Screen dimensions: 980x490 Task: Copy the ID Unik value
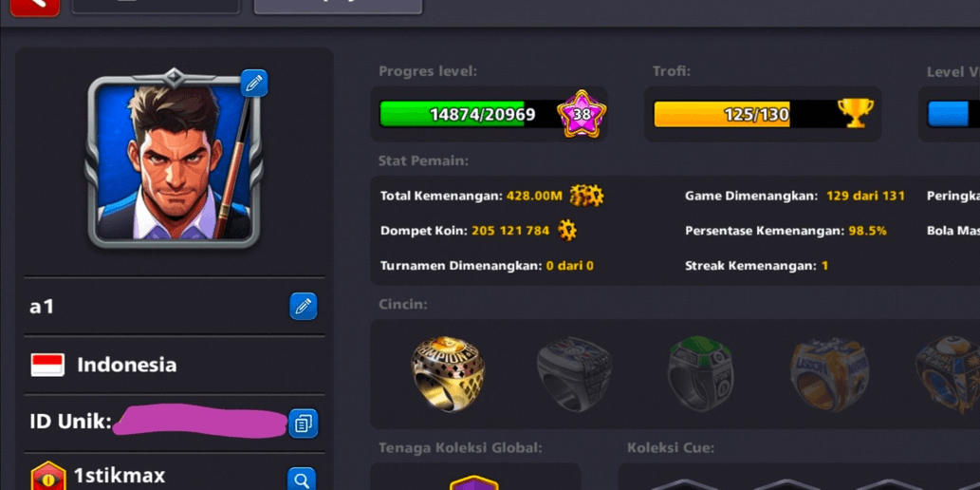[304, 424]
